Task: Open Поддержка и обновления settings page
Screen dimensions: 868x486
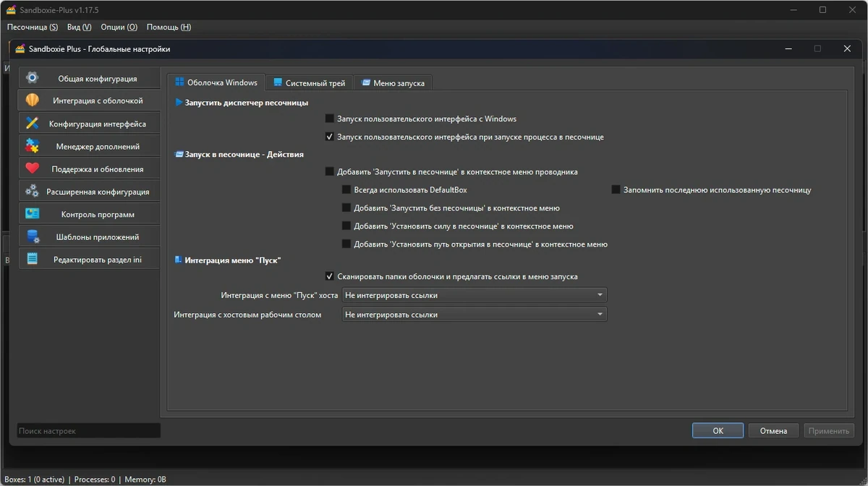Action: [89, 169]
